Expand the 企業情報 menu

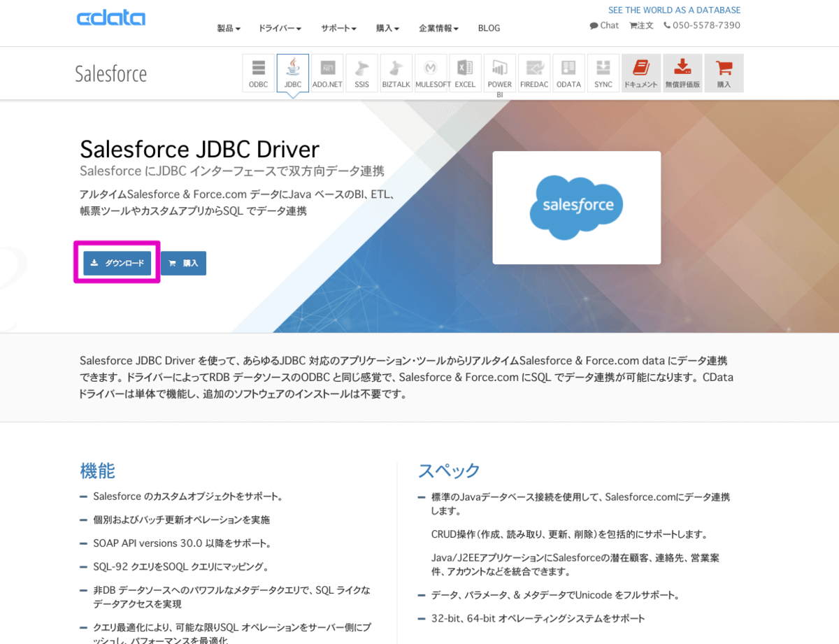pyautogui.click(x=438, y=28)
